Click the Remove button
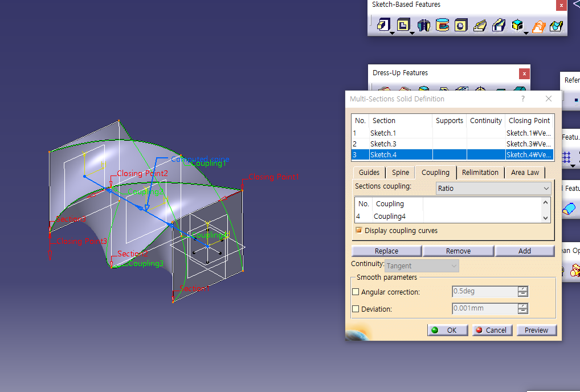This screenshot has width=580, height=392. click(x=458, y=251)
